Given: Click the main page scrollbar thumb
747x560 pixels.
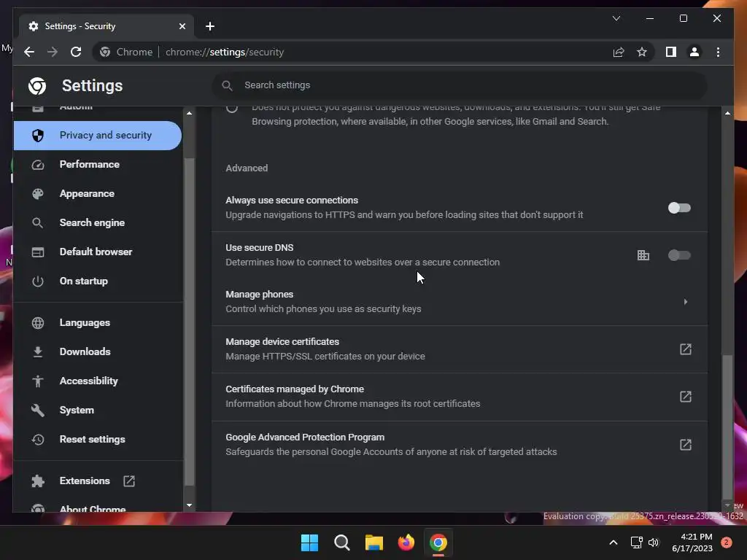Looking at the screenshot, I should [x=727, y=426].
